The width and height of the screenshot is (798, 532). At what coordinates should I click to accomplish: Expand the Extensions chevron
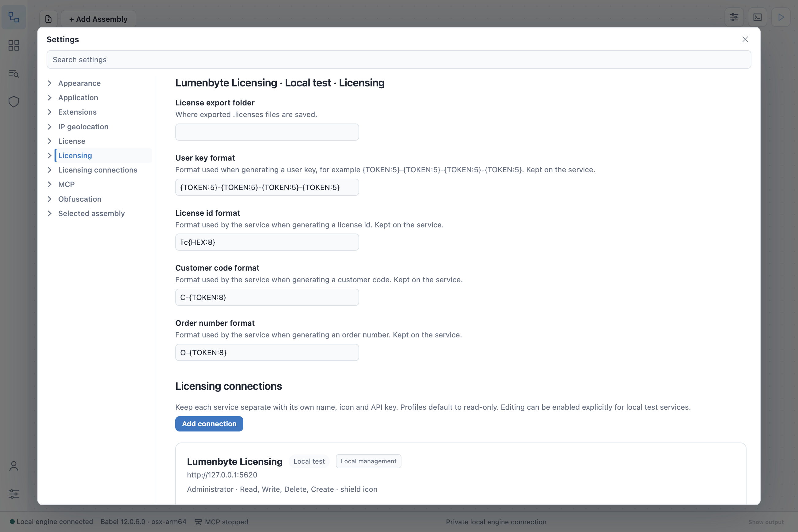[x=50, y=112]
